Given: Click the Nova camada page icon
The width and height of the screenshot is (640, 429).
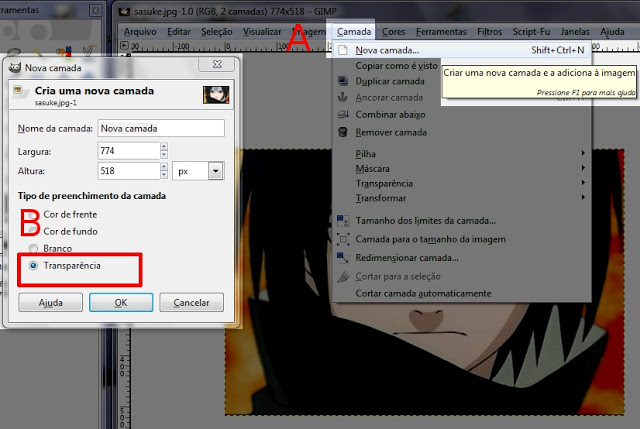Looking at the screenshot, I should 343,49.
